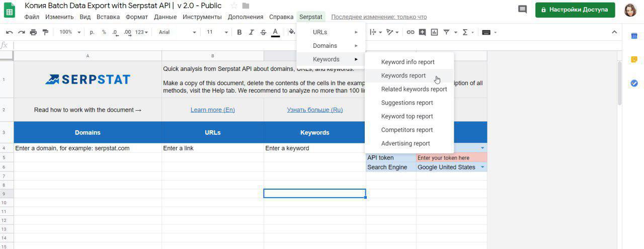Open the text rotation dropdown
The image size is (644, 249).
pos(392,32)
